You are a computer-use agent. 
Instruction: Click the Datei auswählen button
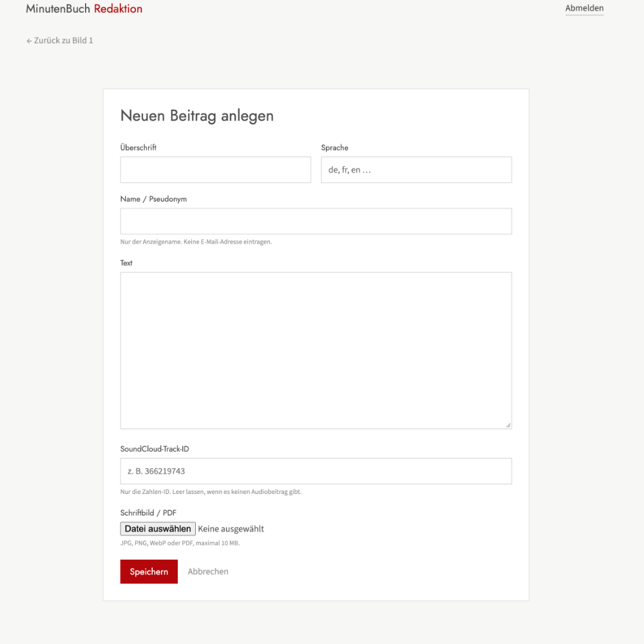pos(158,529)
